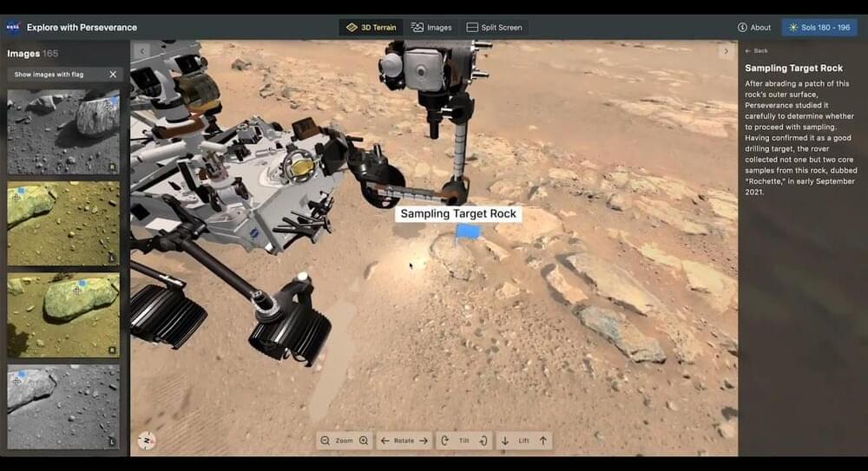The height and width of the screenshot is (471, 868).
Task: Raise the camera with the Lift up arrow
Action: pos(543,441)
